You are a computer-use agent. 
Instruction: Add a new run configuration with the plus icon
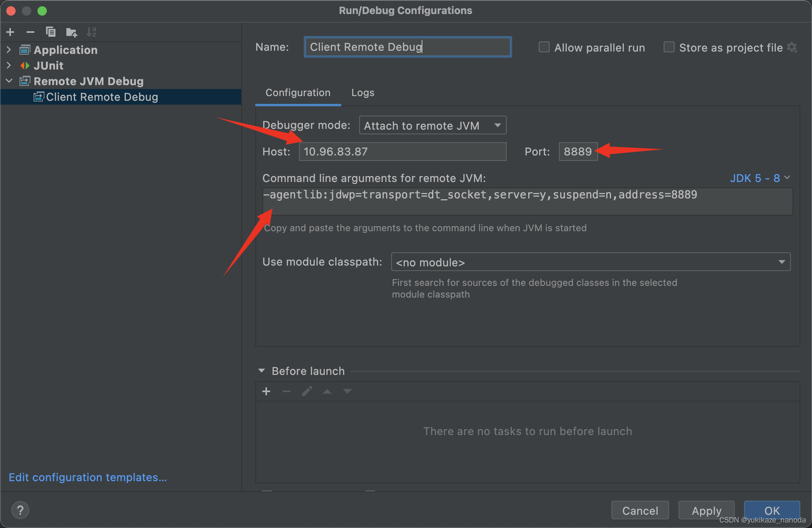click(x=10, y=32)
